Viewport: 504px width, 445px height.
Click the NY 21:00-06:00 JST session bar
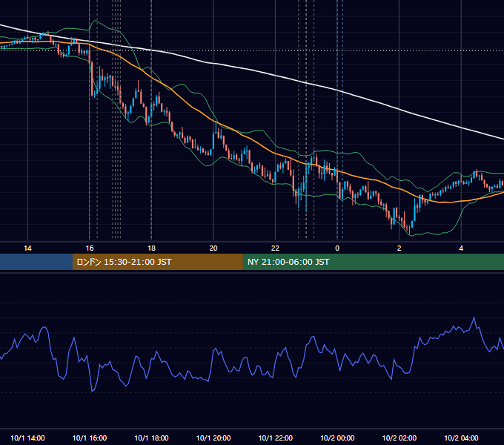click(373, 262)
